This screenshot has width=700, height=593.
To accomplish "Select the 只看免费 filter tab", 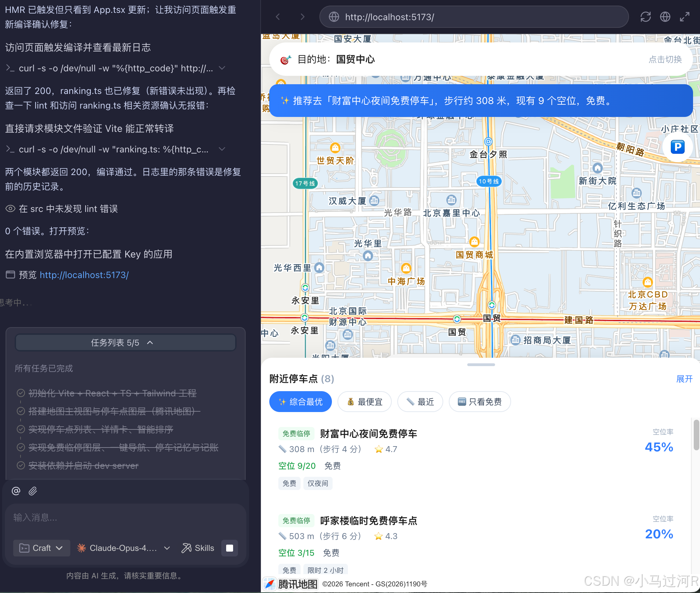I will [479, 402].
